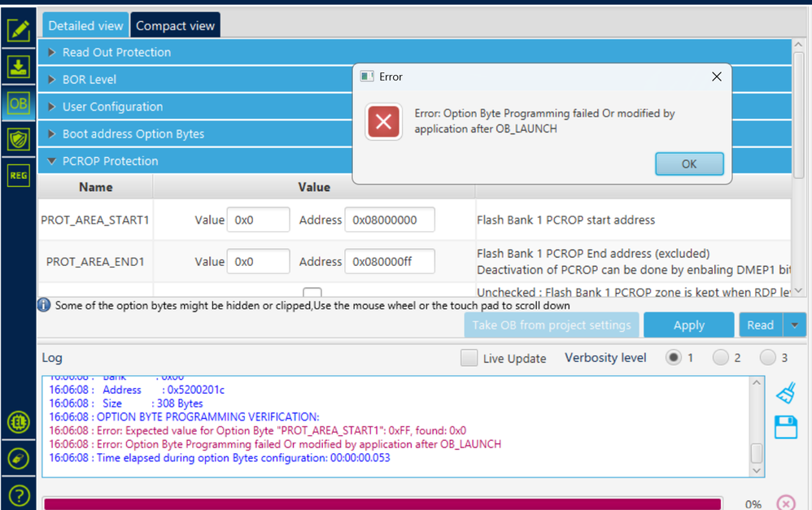Toggle the Live Update checkbox
This screenshot has width=812, height=510.
point(469,358)
